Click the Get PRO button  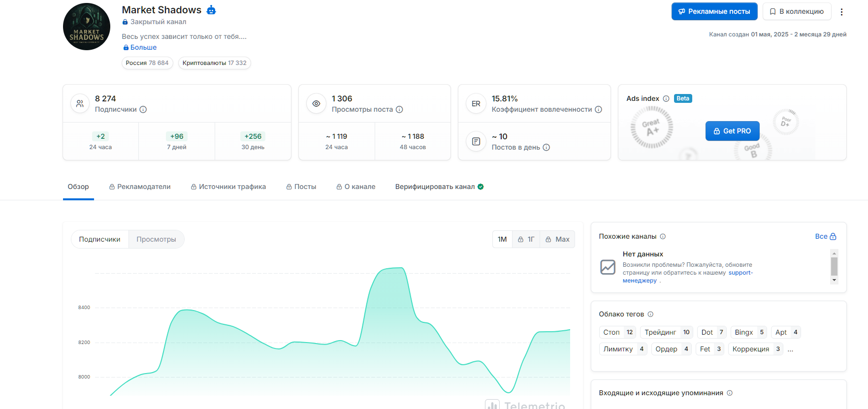point(733,131)
